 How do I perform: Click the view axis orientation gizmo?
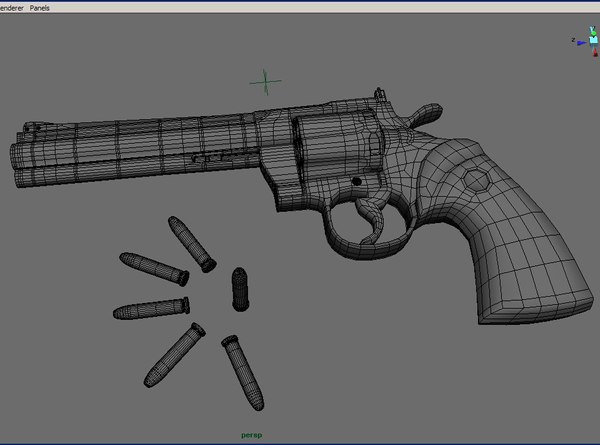coord(586,41)
